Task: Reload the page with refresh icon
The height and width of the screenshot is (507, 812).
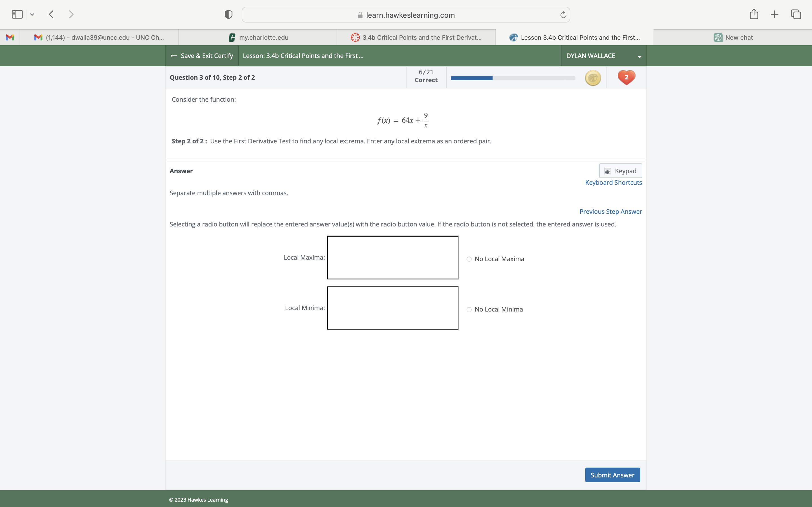Action: pos(563,15)
